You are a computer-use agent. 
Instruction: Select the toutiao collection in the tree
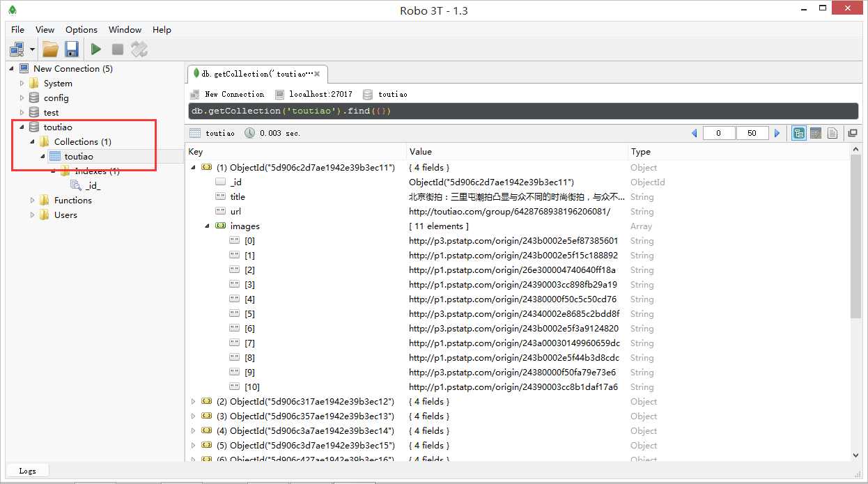[x=79, y=156]
